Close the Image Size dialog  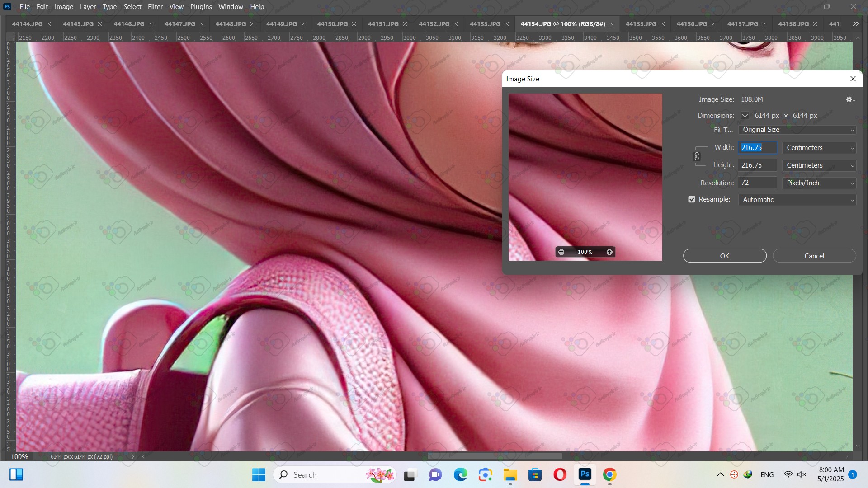tap(853, 79)
